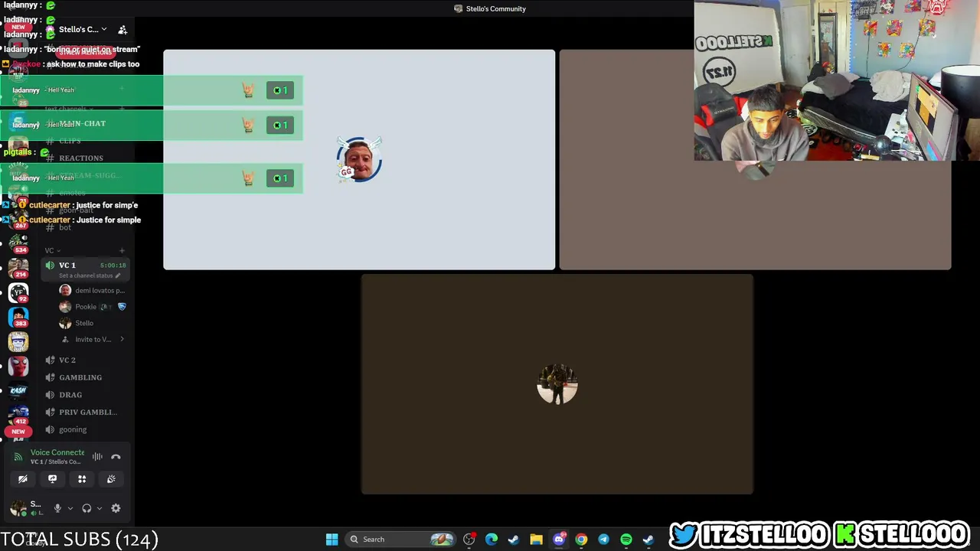Collapse the VC category
This screenshot has width=980, height=551.
(52, 250)
